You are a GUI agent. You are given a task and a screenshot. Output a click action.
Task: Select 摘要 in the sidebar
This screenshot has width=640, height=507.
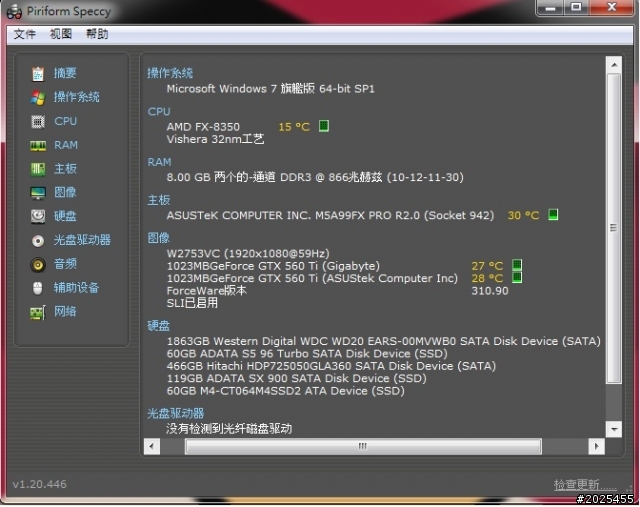65,73
